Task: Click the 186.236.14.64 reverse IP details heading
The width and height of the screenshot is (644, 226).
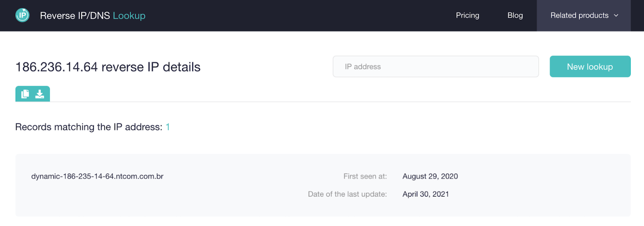Action: (108, 67)
